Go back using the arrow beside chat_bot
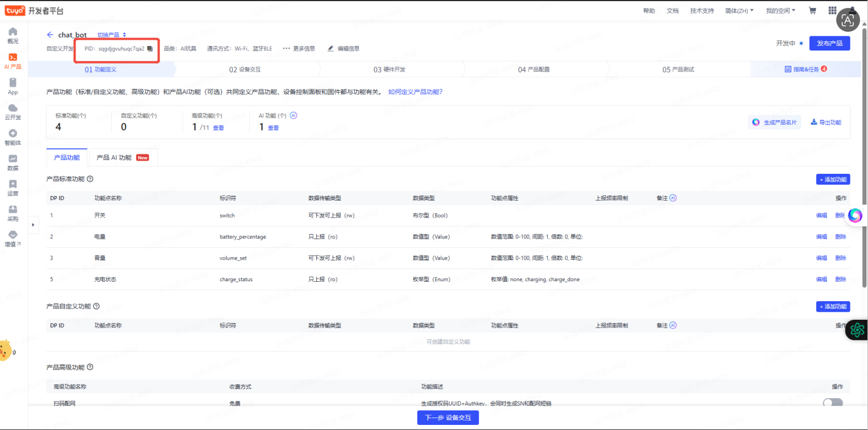Viewport: 868px width, 430px height. (x=50, y=35)
